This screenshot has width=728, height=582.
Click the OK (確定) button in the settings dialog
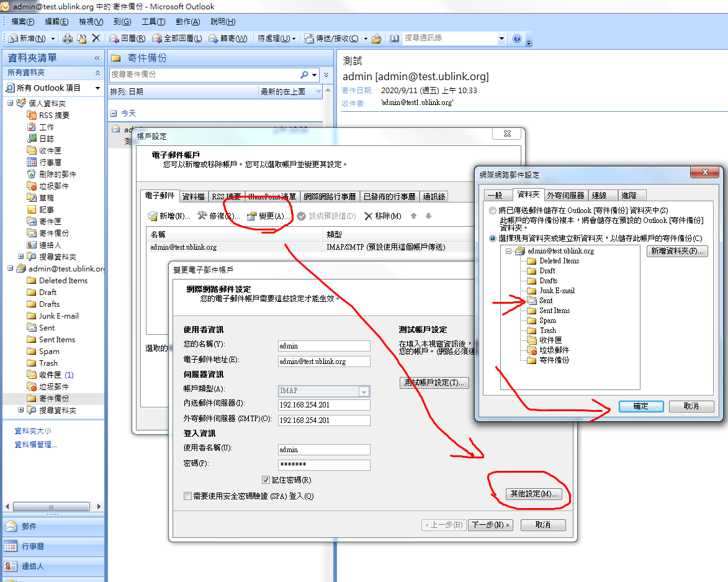click(x=640, y=406)
